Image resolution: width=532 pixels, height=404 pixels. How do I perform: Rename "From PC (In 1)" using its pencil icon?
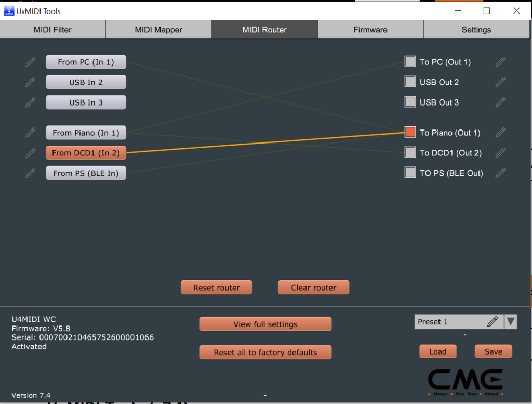(30, 61)
